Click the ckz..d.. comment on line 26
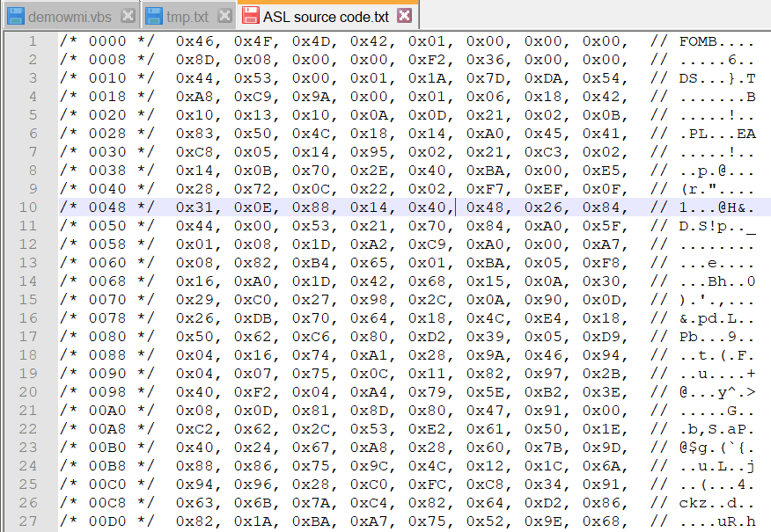Image resolution: width=771 pixels, height=532 pixels. [x=716, y=502]
